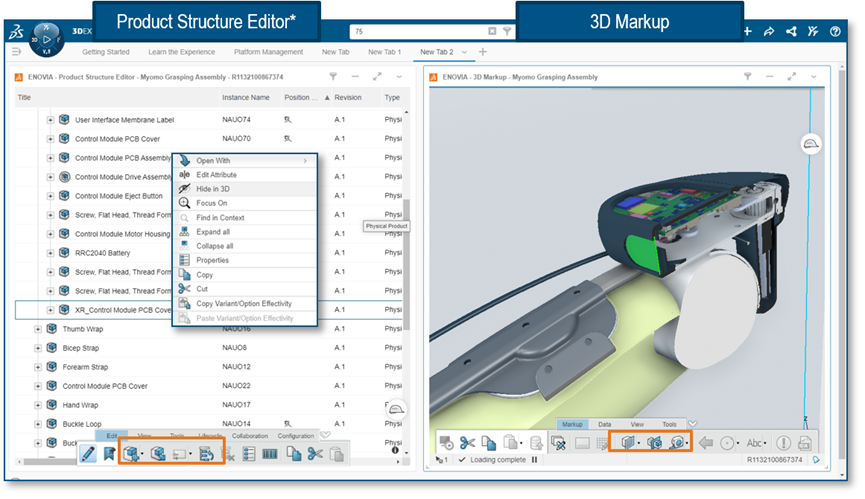Pause loading with the pause button in status bar
The height and width of the screenshot is (499, 865).
(534, 459)
